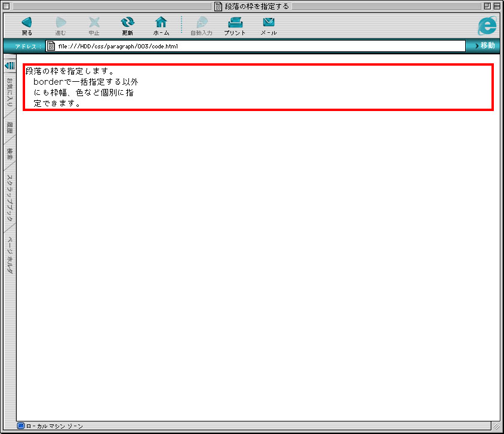The height and width of the screenshot is (434, 504).
Task: Open the 履歴 history tab
Action: (x=10, y=128)
